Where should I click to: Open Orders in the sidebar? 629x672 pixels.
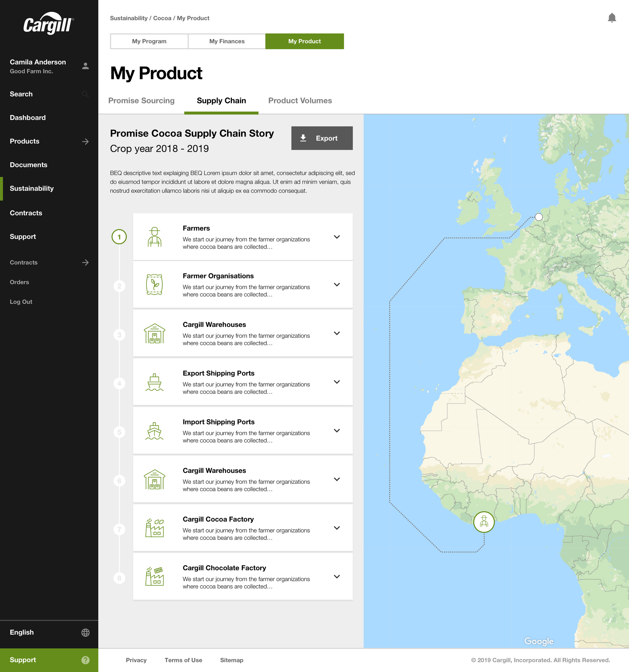[x=19, y=282]
